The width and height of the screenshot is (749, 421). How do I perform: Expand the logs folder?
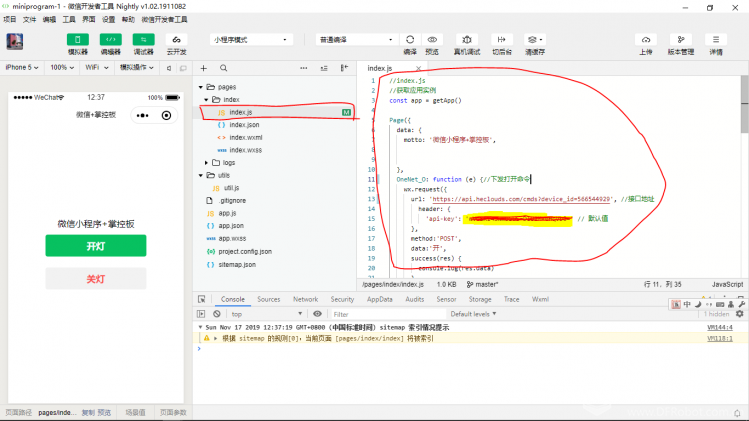click(x=206, y=163)
